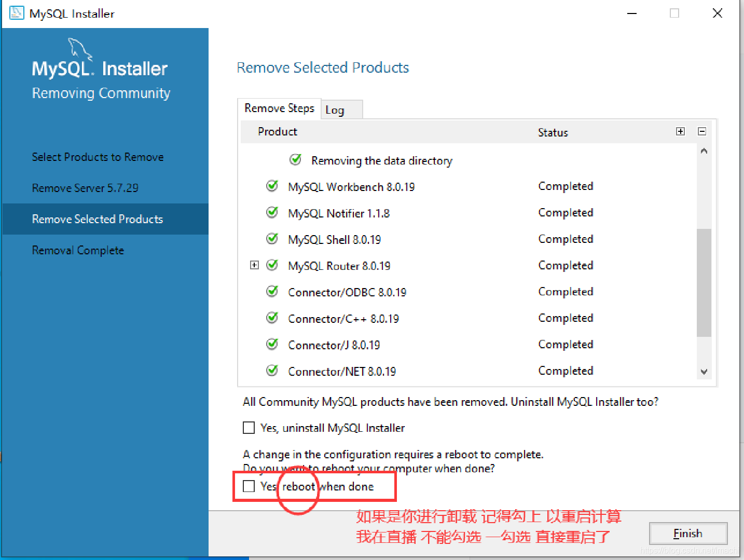Expand the MySQL Router 8.0.19 entry
The height and width of the screenshot is (560, 744).
pos(254,265)
